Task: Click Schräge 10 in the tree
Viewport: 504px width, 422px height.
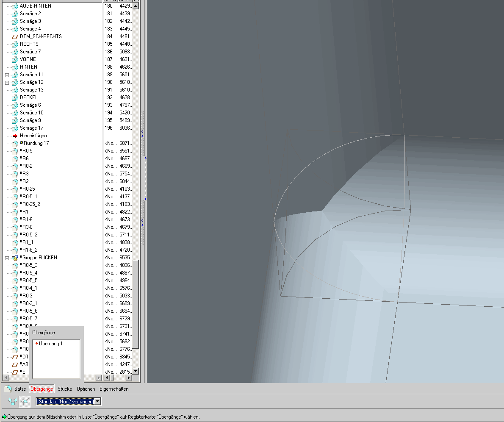Action: tap(32, 113)
